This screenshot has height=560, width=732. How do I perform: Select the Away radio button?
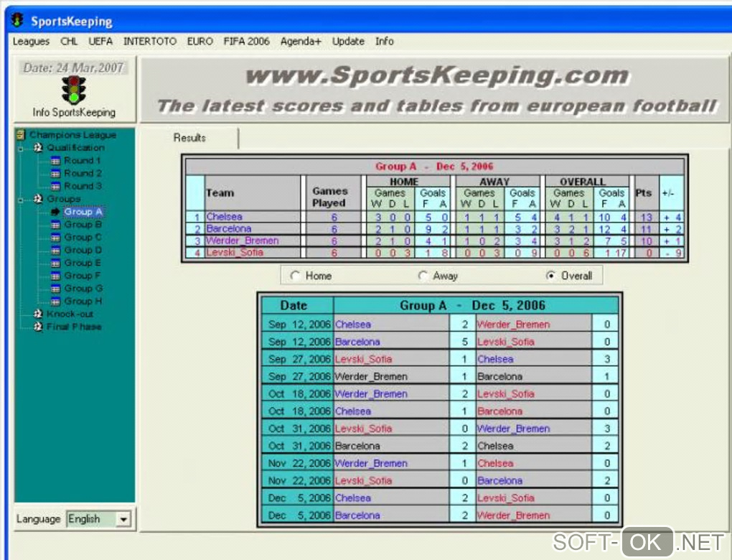pos(423,276)
